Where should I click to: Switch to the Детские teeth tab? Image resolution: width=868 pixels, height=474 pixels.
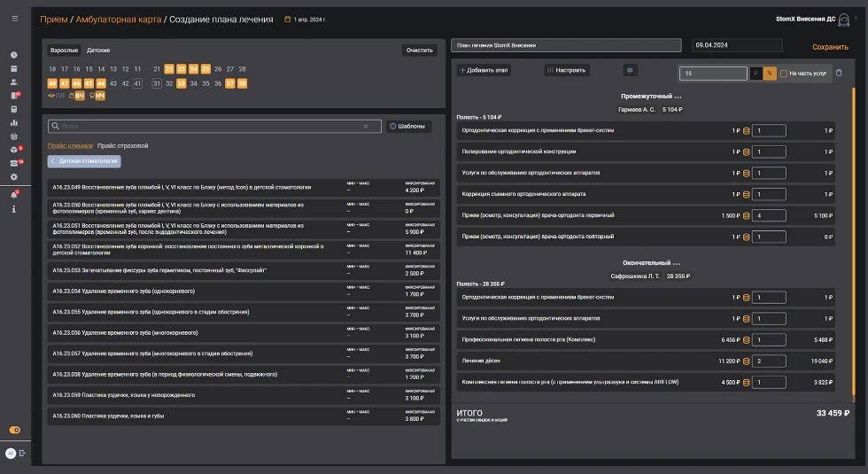click(98, 51)
